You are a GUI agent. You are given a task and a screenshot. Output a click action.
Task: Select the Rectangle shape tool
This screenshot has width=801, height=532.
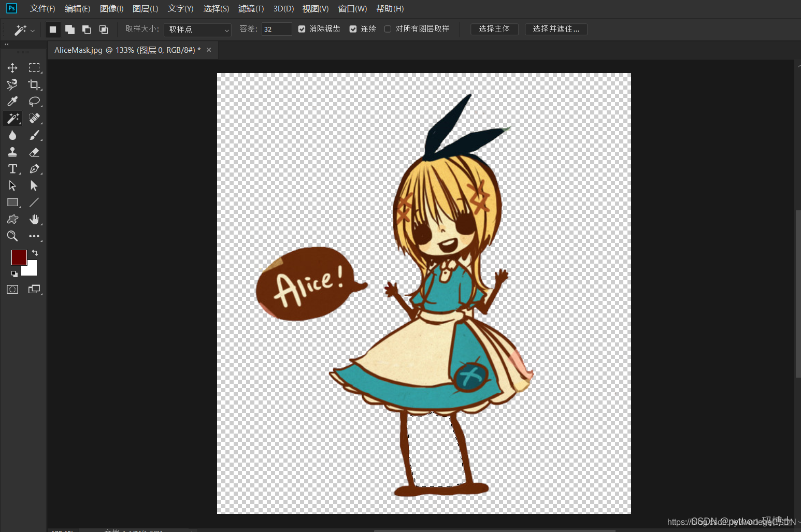coord(12,203)
